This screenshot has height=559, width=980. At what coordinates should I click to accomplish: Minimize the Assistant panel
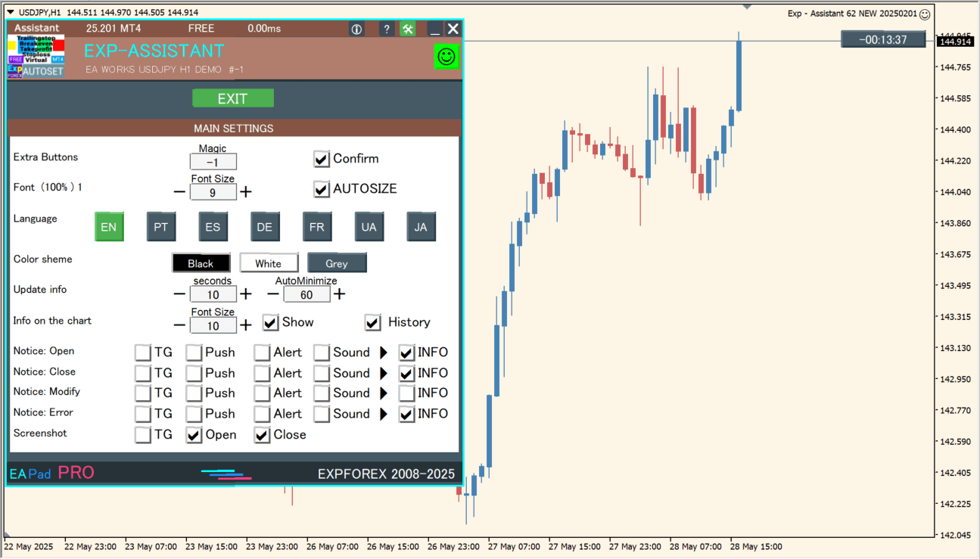pos(434,29)
